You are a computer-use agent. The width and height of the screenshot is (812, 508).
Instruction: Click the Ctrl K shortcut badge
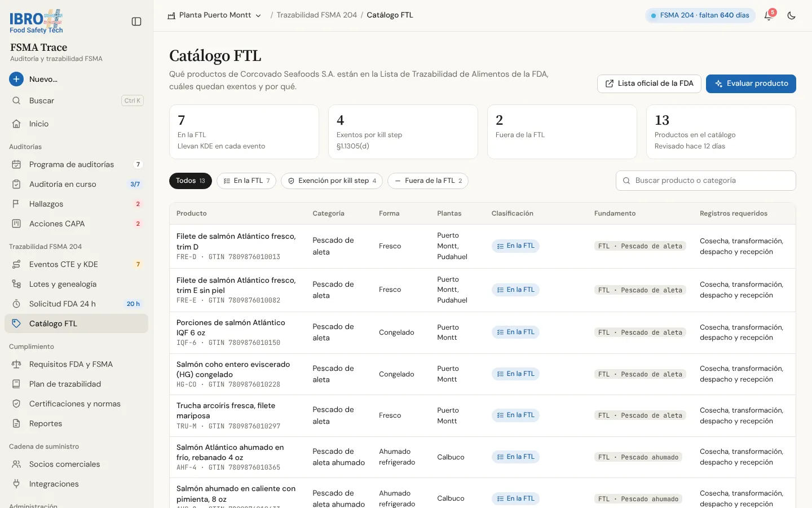point(133,100)
